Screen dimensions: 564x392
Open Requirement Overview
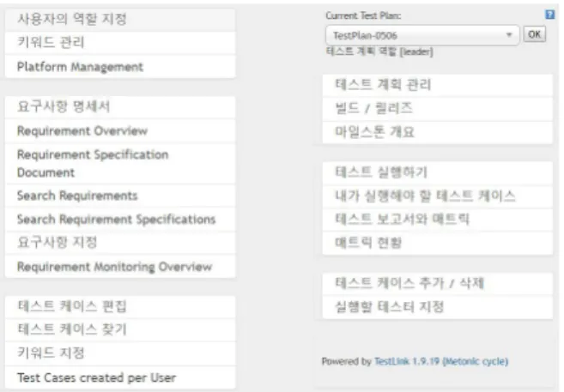tap(120, 130)
